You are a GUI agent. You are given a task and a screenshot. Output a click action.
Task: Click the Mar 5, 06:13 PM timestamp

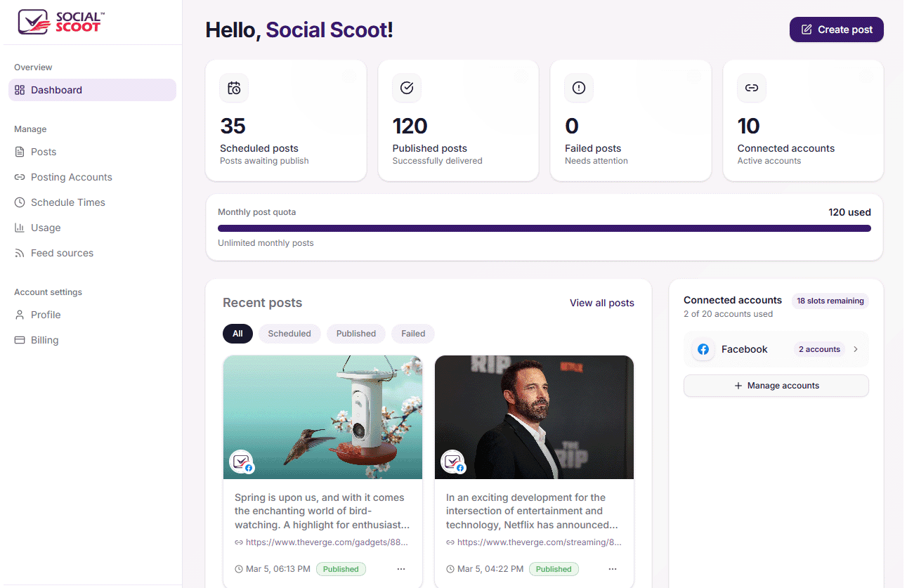[273, 569]
